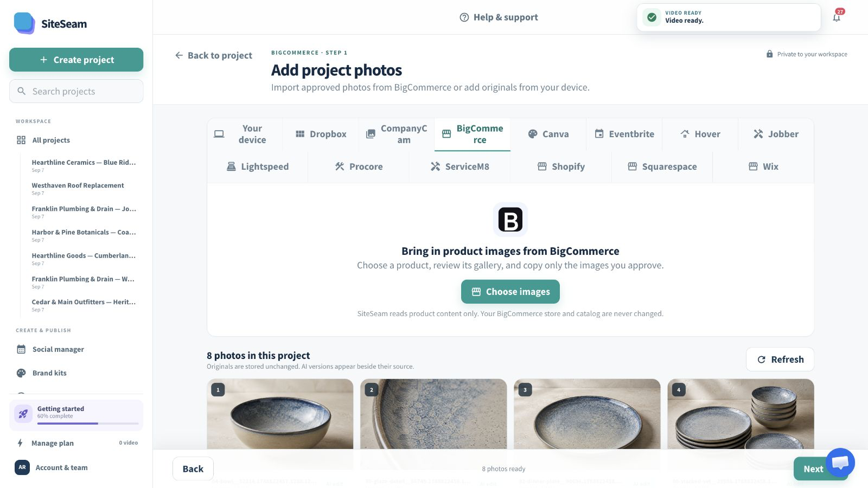Click the All projects grid icon
The image size is (868, 488).
pyautogui.click(x=21, y=140)
